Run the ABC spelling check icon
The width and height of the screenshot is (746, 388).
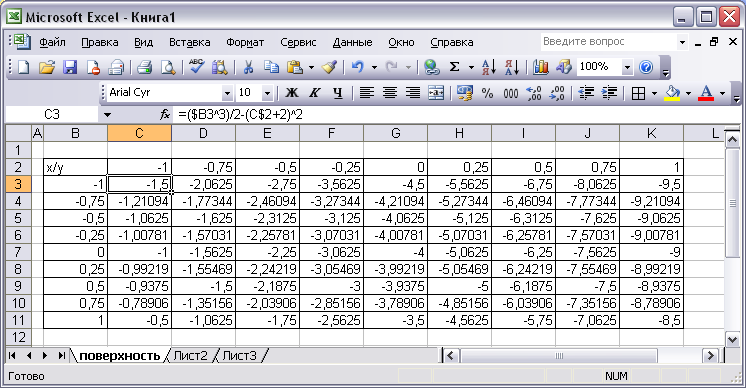click(196, 67)
